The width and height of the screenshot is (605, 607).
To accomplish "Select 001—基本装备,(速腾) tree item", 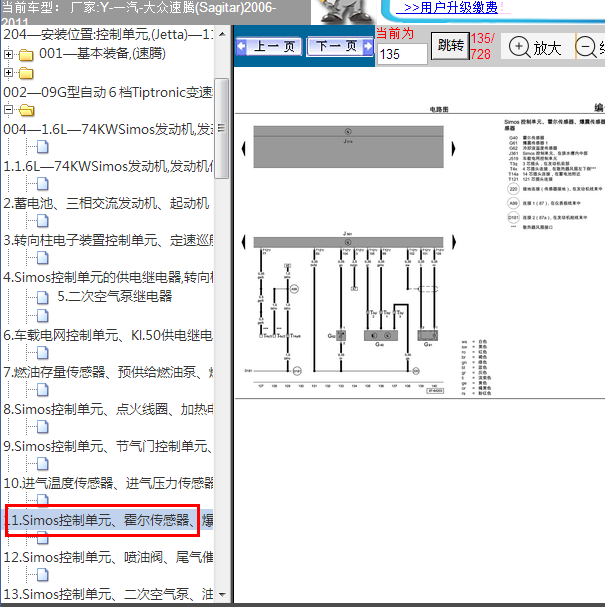I will [x=102, y=53].
